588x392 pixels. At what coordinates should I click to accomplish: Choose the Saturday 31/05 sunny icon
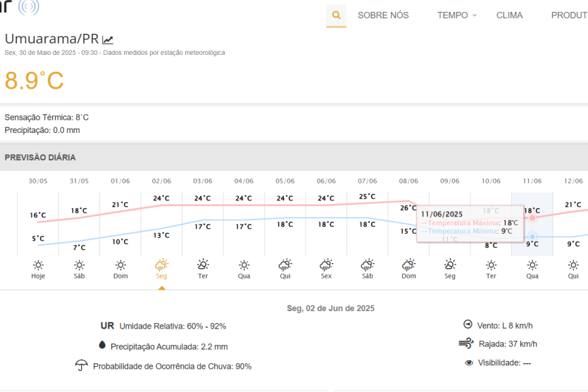[80, 265]
